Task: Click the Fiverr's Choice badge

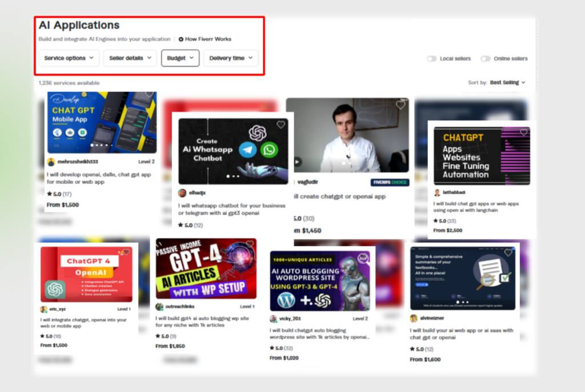Action: point(390,182)
